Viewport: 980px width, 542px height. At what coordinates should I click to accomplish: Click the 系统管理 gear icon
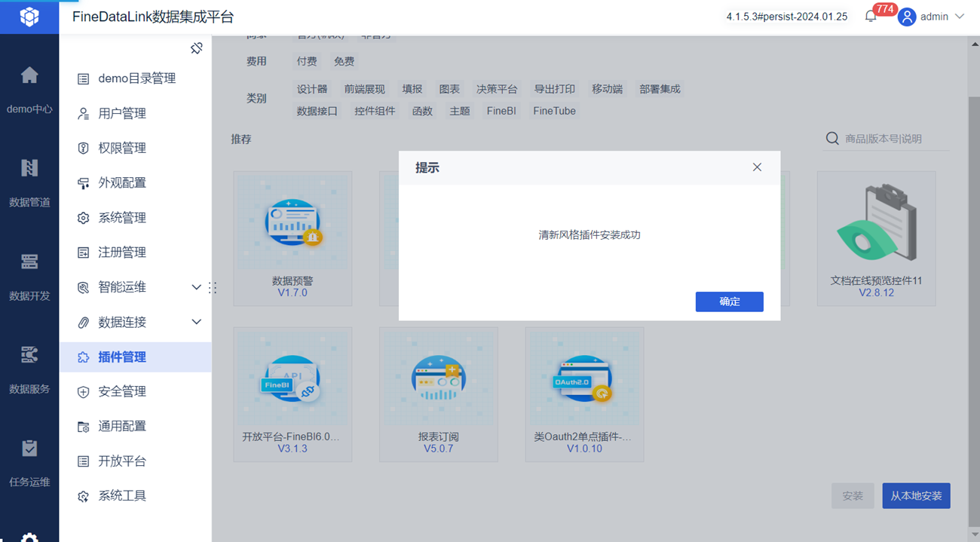[84, 218]
